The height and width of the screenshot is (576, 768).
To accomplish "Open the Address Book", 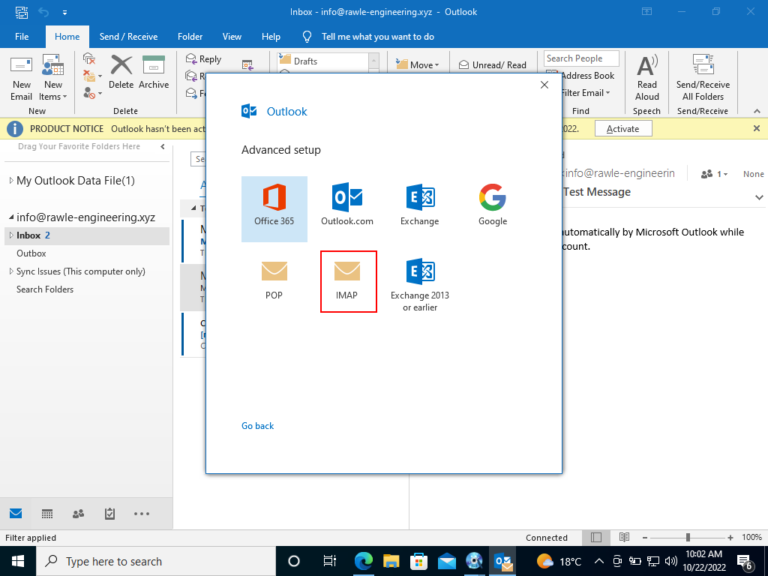I will [587, 75].
